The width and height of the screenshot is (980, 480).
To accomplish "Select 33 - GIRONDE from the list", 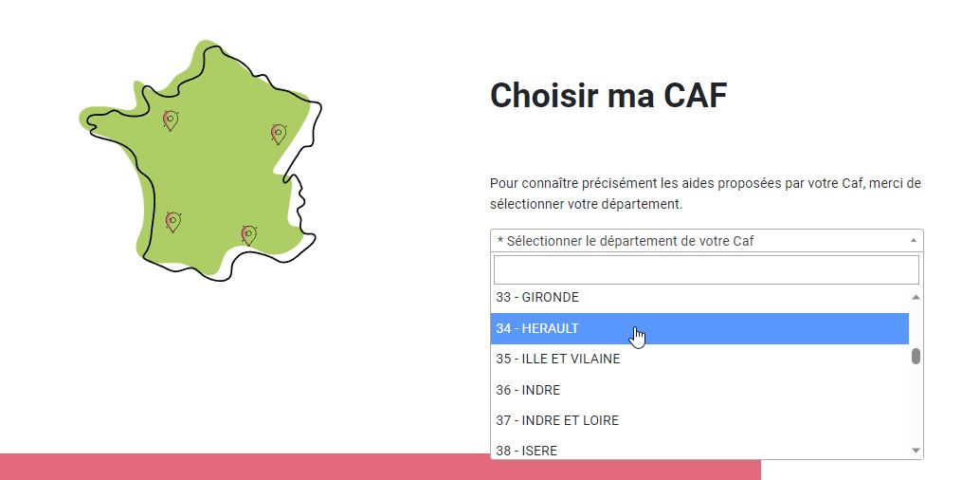I will pyautogui.click(x=699, y=298).
